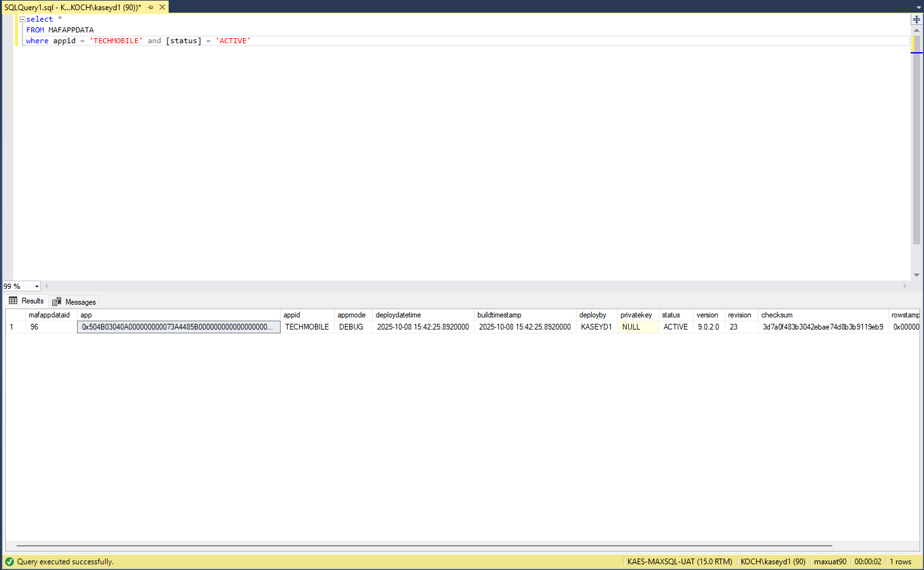Click the checksum cell 3d7a0f483b3042ebae74d8b3b9119eb9
This screenshot has width=924, height=570.
coord(823,327)
